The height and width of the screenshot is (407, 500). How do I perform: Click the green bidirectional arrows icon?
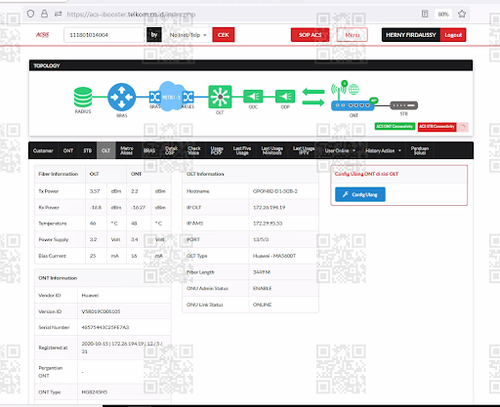313,97
